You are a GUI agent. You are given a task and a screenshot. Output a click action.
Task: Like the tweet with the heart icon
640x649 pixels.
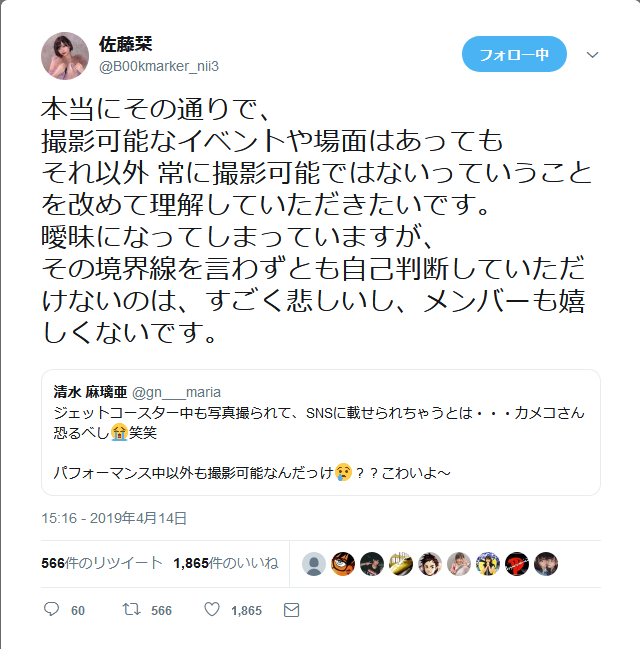click(x=212, y=609)
